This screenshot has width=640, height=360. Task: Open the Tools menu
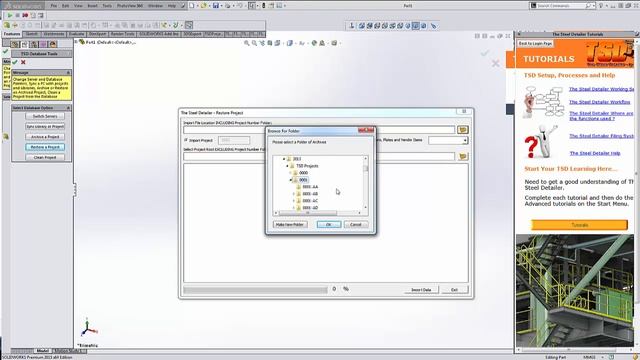pyautogui.click(x=107, y=6)
